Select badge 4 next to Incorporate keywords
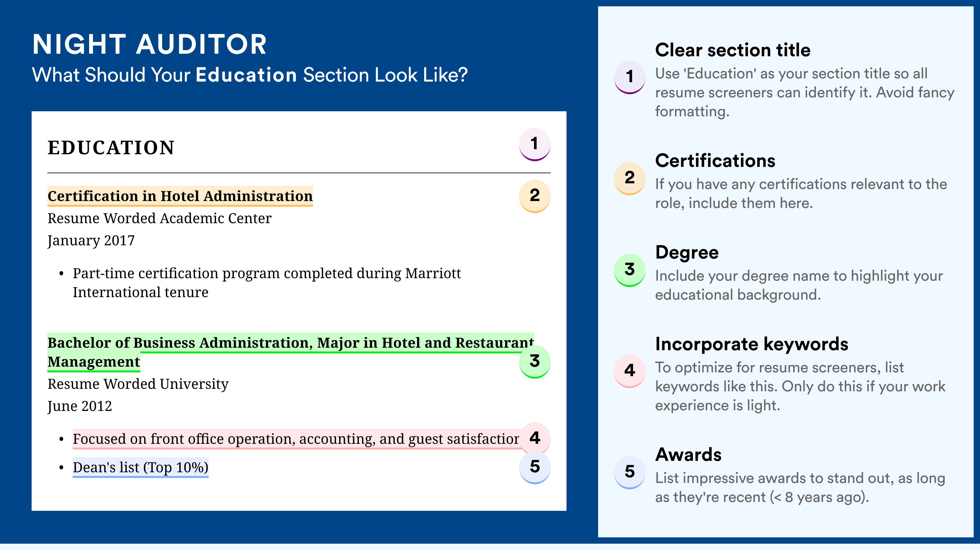The width and height of the screenshot is (980, 550). [630, 371]
